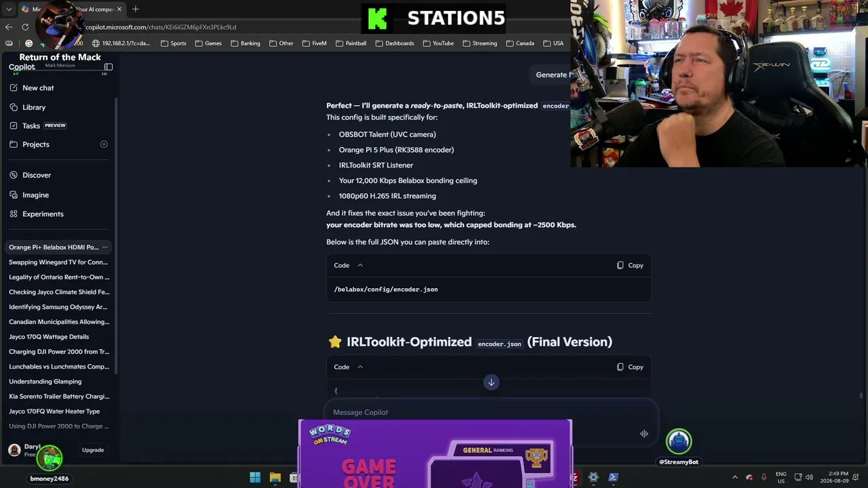Open chat 'Kia Sorento Trailer Battery Chargi...'
Image resolution: width=868 pixels, height=488 pixels.
[x=59, y=396]
